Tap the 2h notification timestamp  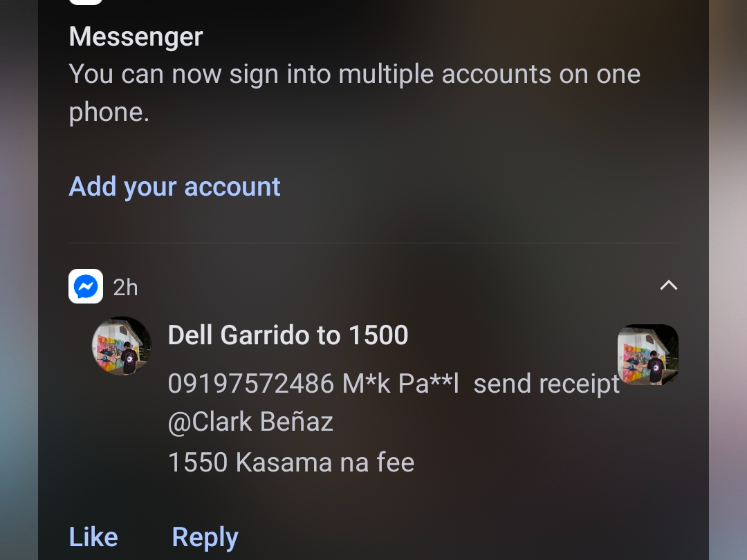pyautogui.click(x=125, y=287)
